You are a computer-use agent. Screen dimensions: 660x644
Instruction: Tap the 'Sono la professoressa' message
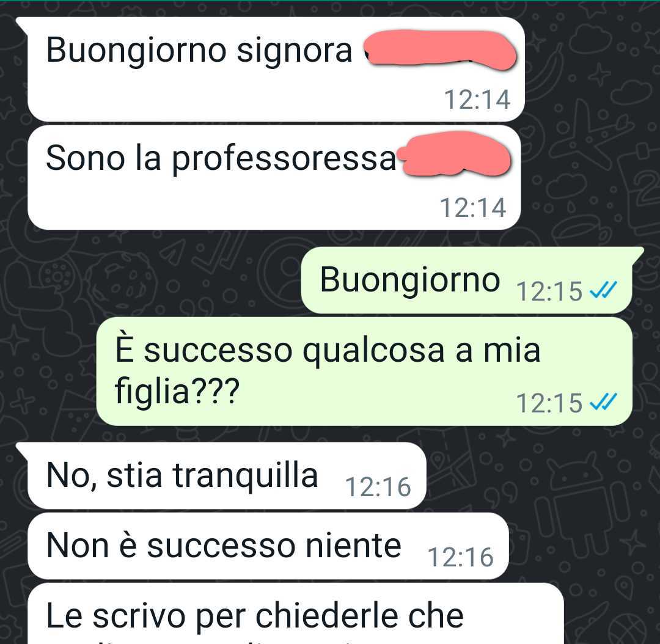(274, 177)
